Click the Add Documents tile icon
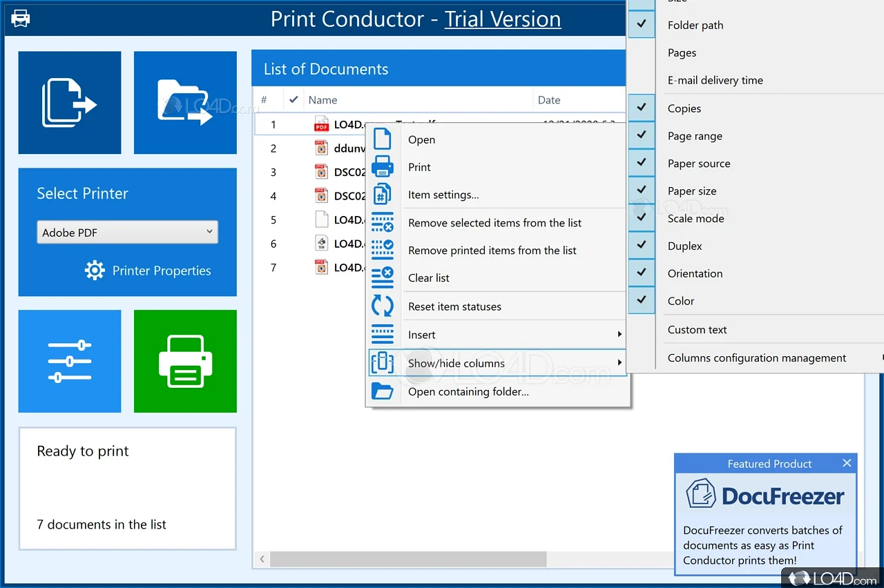 click(x=70, y=103)
